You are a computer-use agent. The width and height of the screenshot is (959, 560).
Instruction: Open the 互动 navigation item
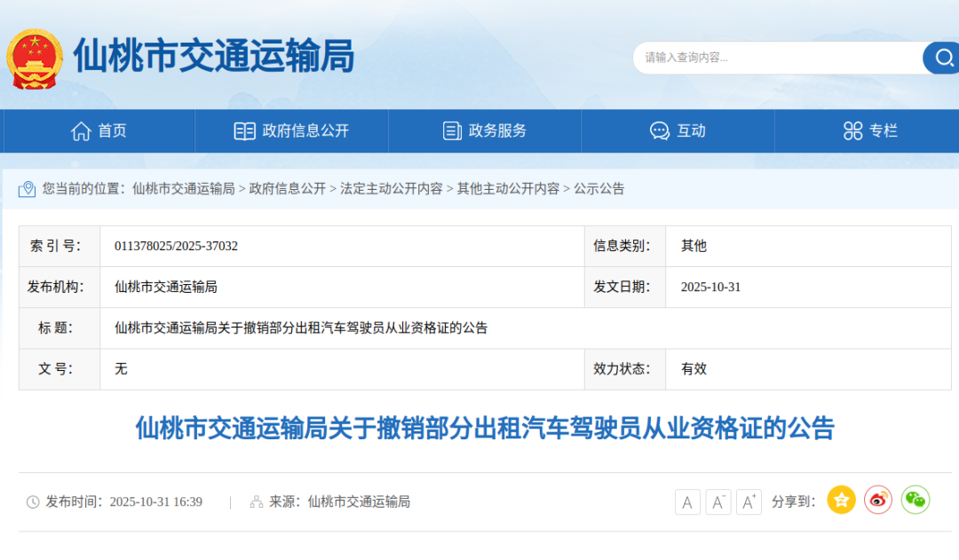(678, 131)
